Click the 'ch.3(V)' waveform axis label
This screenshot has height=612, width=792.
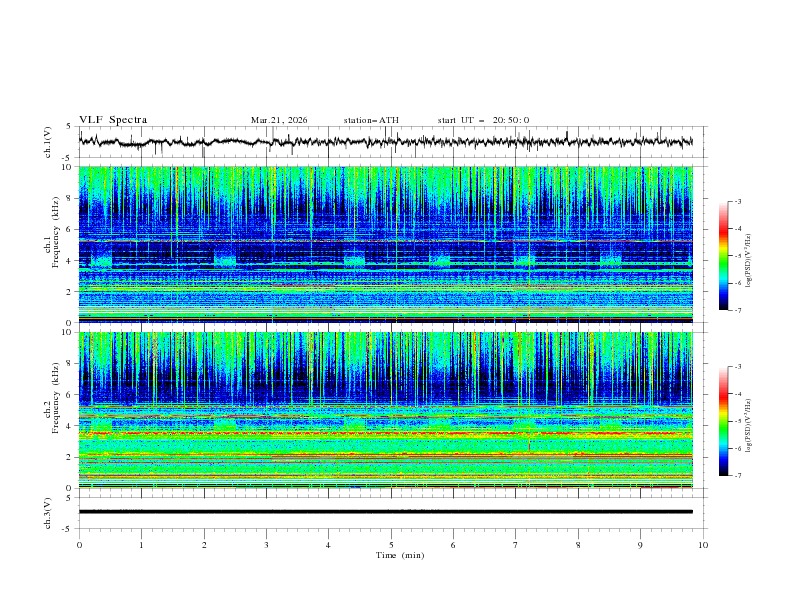48,513
